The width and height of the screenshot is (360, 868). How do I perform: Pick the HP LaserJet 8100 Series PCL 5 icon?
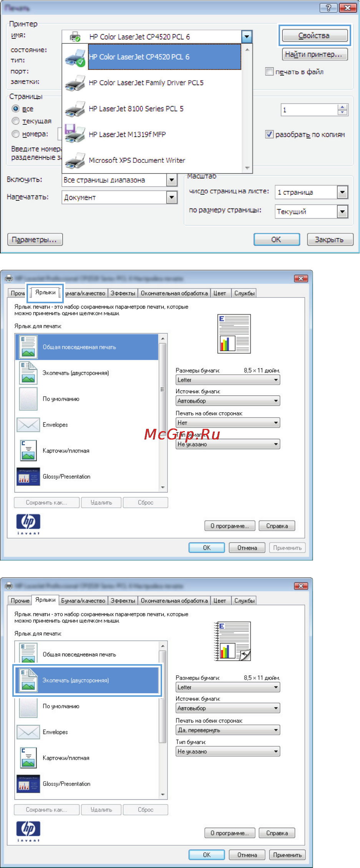pyautogui.click(x=75, y=109)
